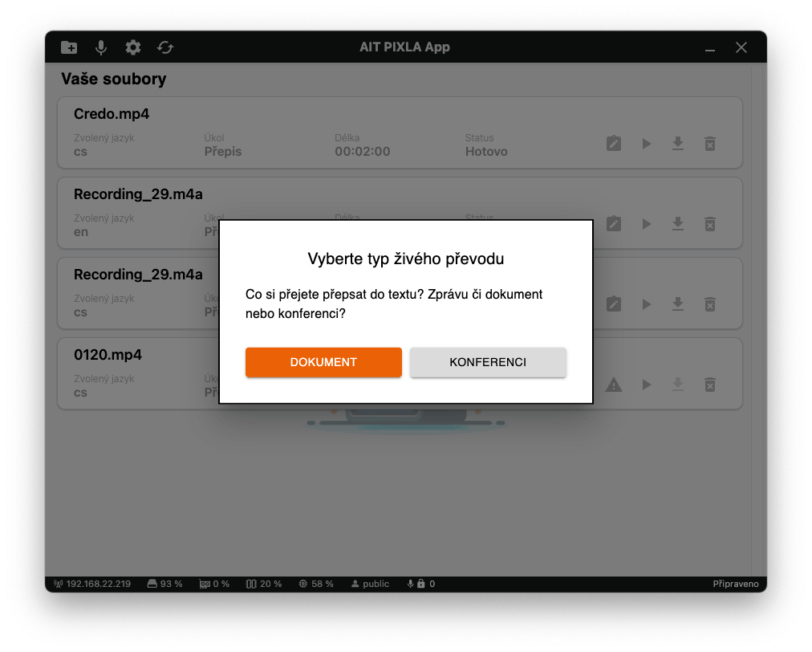
Task: Click the warning icon on 0120.mp4
Action: [614, 385]
